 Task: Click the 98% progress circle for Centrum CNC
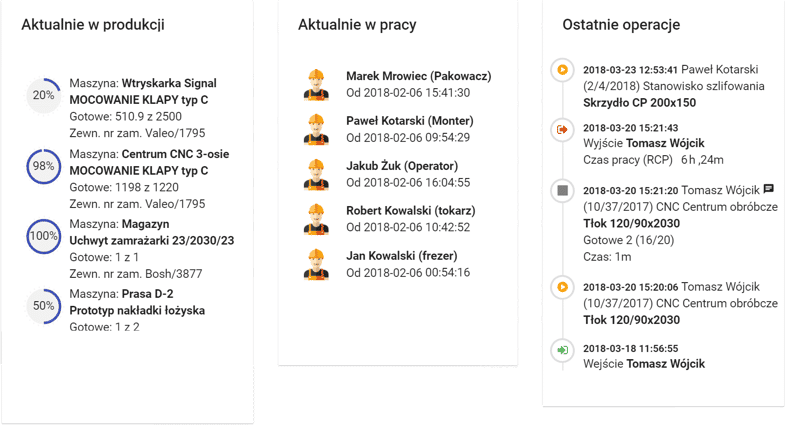pos(44,166)
